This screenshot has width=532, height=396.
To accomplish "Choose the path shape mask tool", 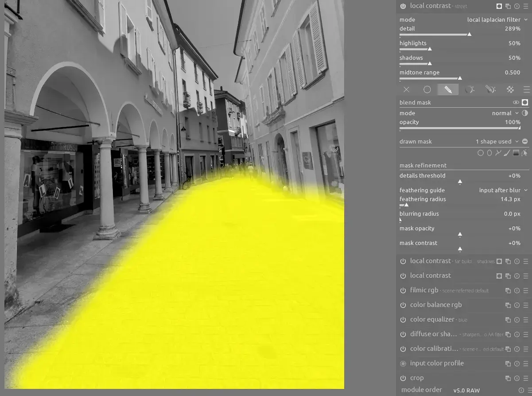I will pyautogui.click(x=498, y=153).
